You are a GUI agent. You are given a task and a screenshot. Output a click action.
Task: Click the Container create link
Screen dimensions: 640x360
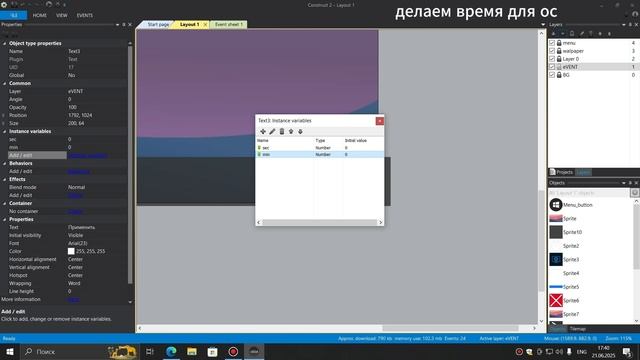[75, 211]
